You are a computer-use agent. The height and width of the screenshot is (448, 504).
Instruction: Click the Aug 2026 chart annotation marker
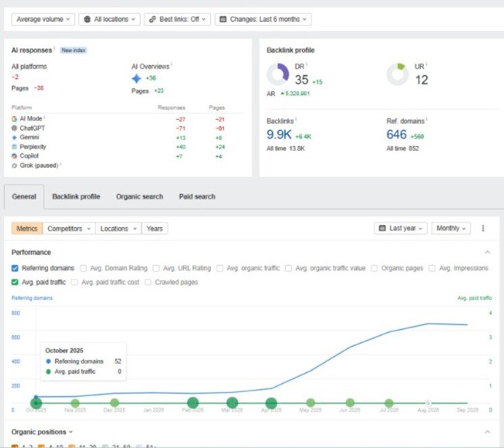(x=428, y=403)
